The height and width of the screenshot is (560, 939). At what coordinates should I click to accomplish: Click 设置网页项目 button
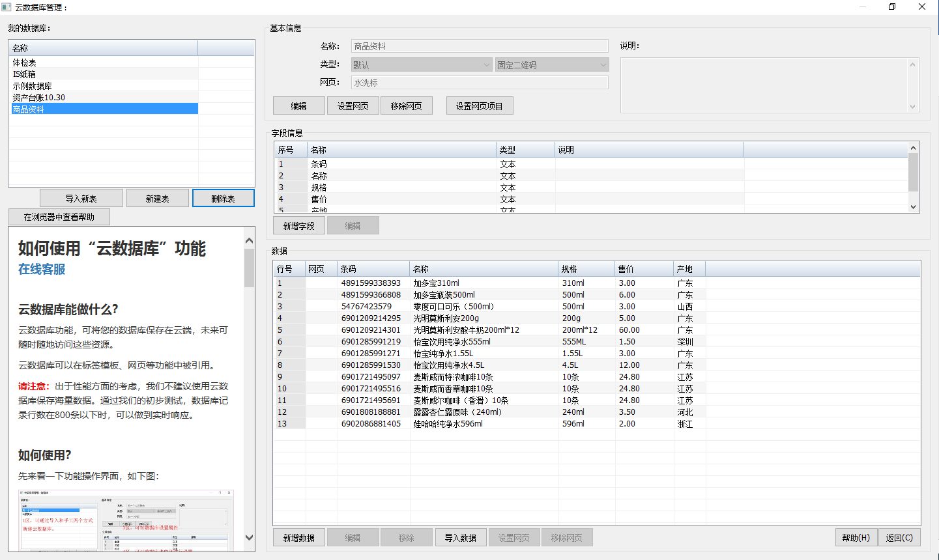[480, 106]
